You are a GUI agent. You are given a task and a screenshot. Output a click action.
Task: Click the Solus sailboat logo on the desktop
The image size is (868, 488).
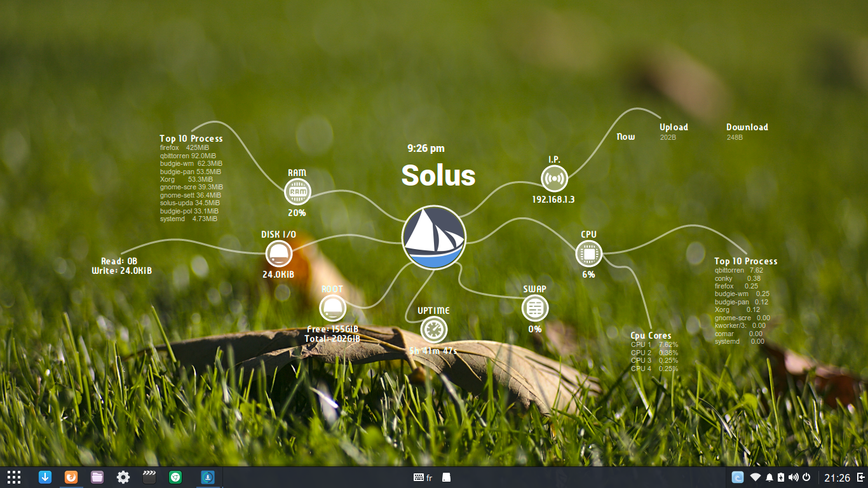tap(434, 238)
